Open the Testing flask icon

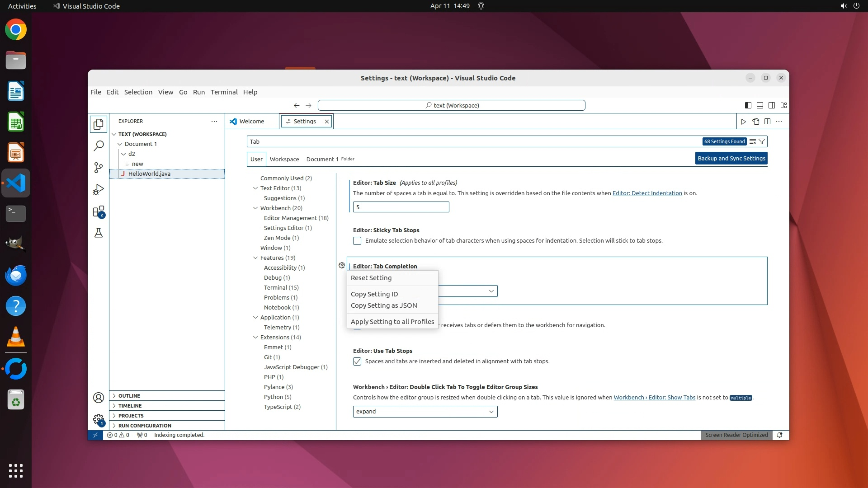click(98, 233)
